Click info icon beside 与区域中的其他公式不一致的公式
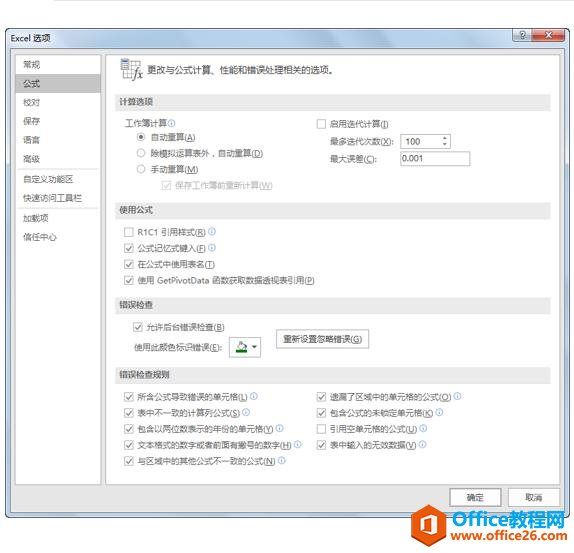574x553 pixels. (282, 460)
